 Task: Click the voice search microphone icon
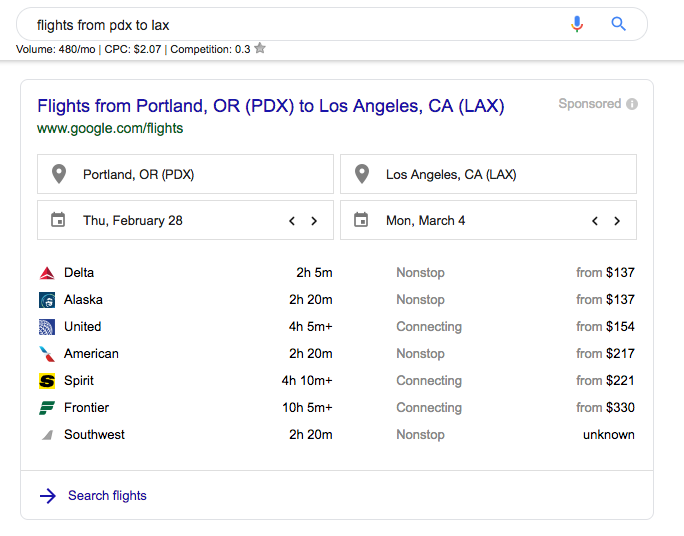577,24
